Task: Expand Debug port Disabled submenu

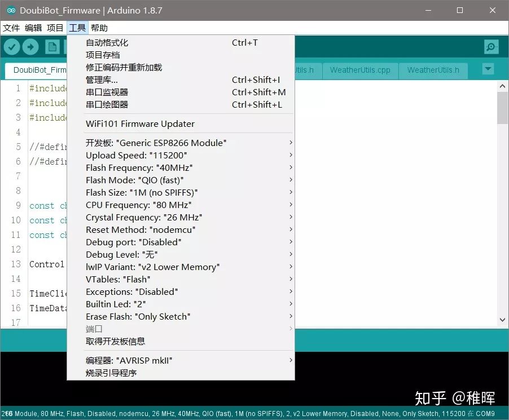Action: pyautogui.click(x=181, y=242)
